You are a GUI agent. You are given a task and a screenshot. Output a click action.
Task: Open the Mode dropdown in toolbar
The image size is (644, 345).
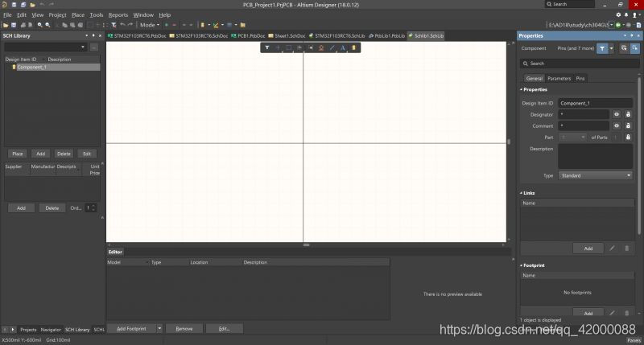pos(151,25)
